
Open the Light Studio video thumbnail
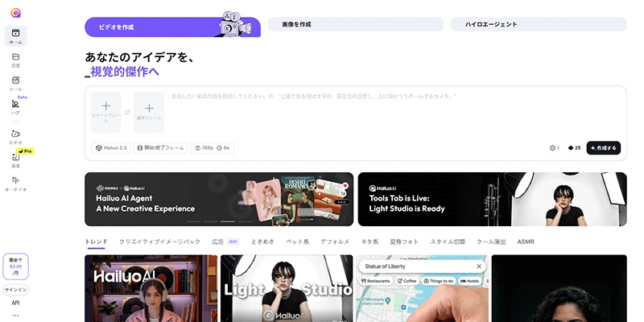(287, 288)
